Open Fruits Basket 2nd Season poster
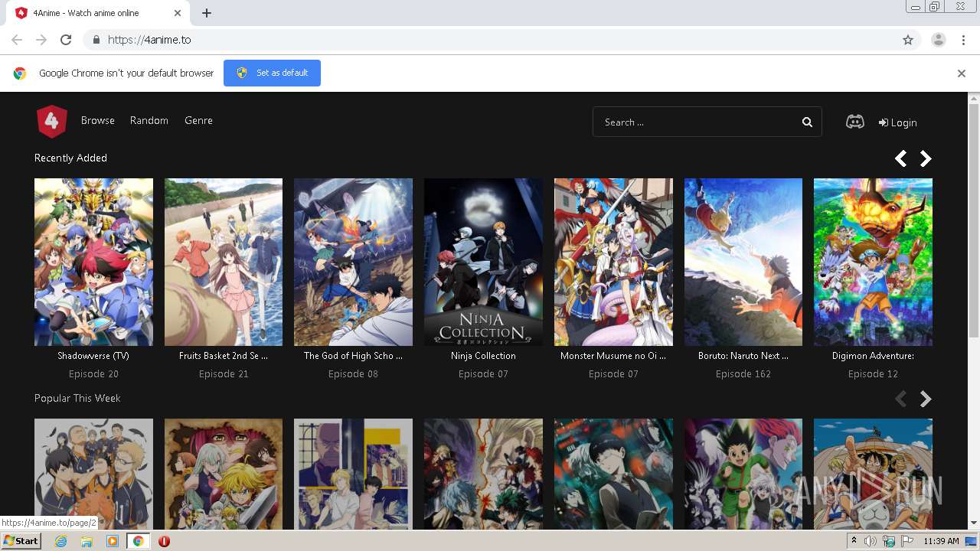980x551 pixels. point(224,262)
